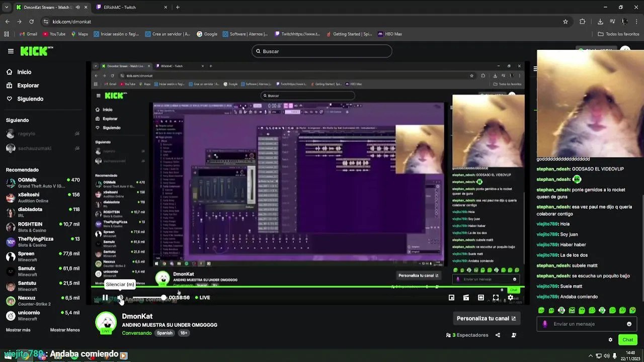The height and width of the screenshot is (362, 644).
Task: View the 3 Espectadores count
Action: click(467, 335)
